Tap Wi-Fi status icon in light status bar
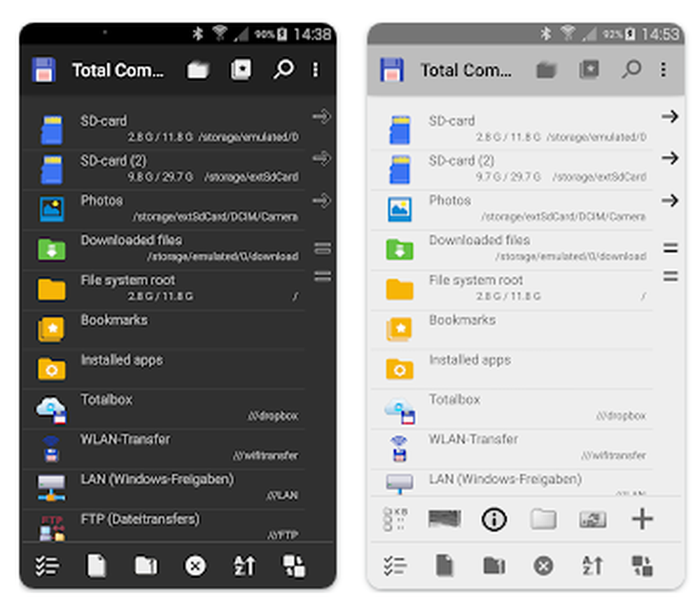 pos(568,33)
